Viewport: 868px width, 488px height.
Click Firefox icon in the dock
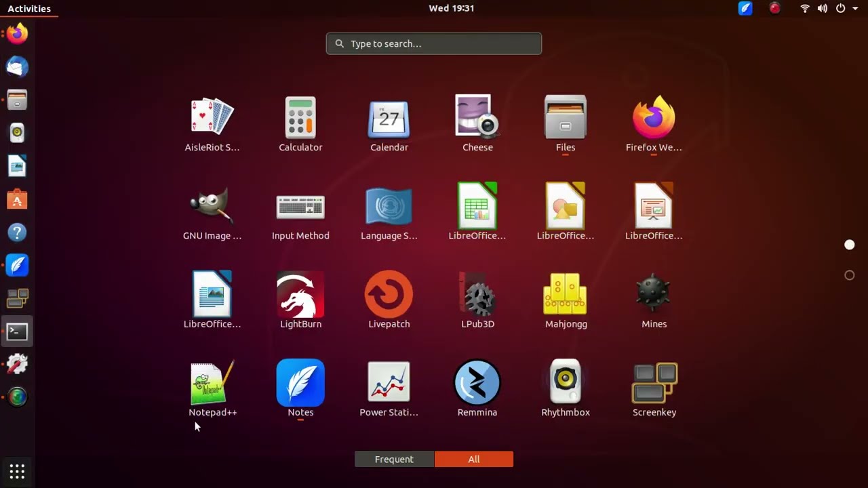[17, 33]
